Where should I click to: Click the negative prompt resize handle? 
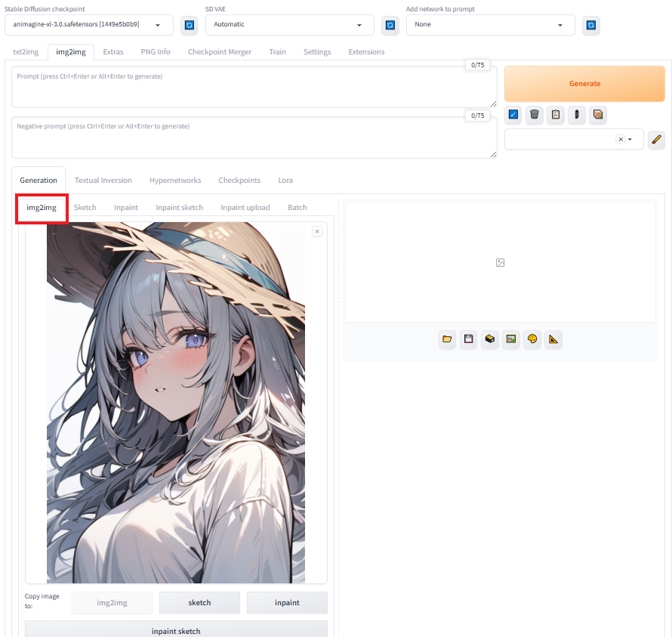[493, 154]
